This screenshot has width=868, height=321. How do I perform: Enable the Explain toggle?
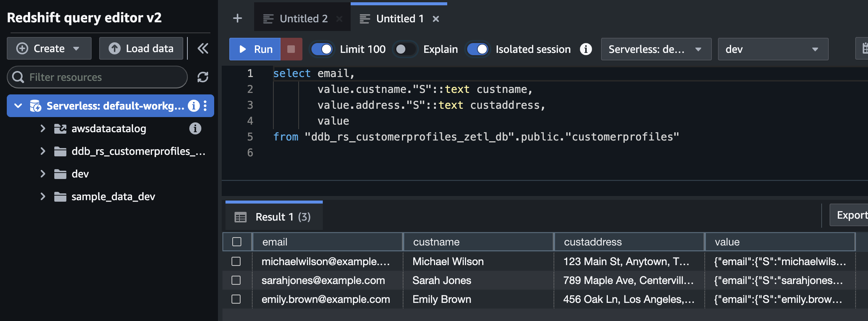point(405,49)
